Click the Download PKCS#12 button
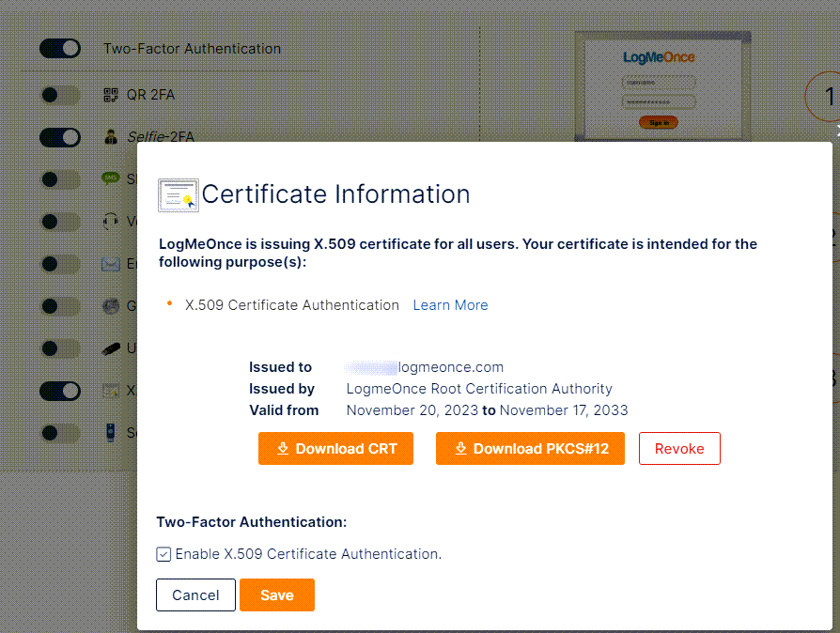Viewport: 840px width, 633px height. pyautogui.click(x=530, y=448)
